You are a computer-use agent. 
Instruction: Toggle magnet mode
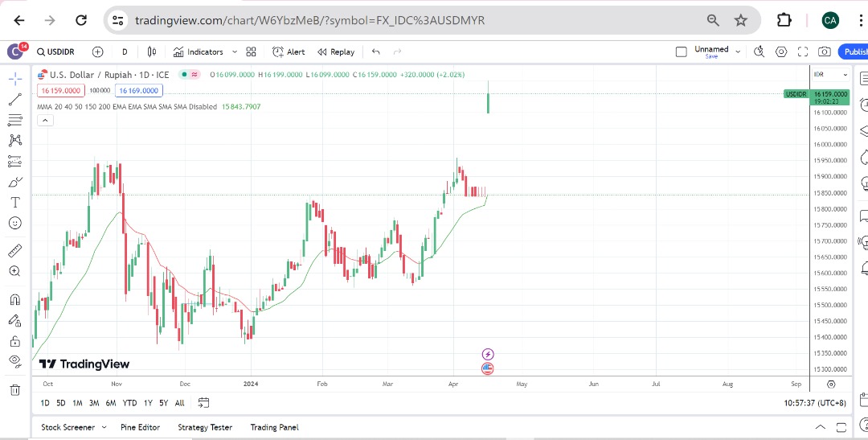[15, 300]
